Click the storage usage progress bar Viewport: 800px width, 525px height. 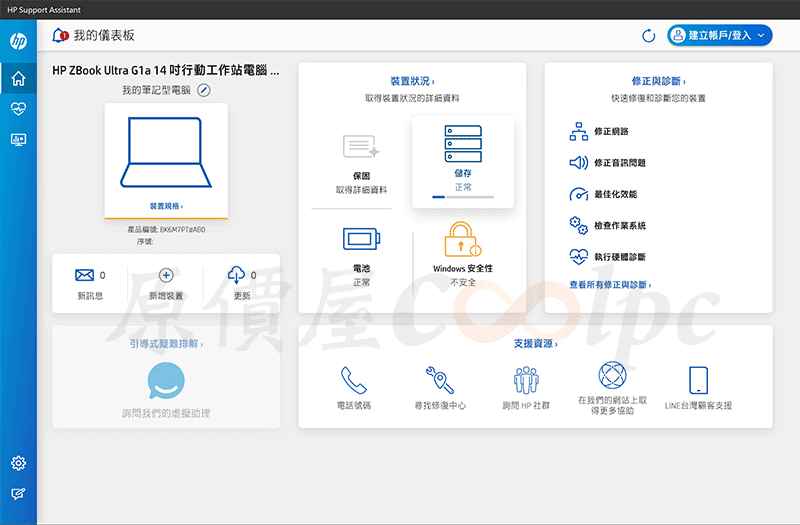tap(463, 197)
